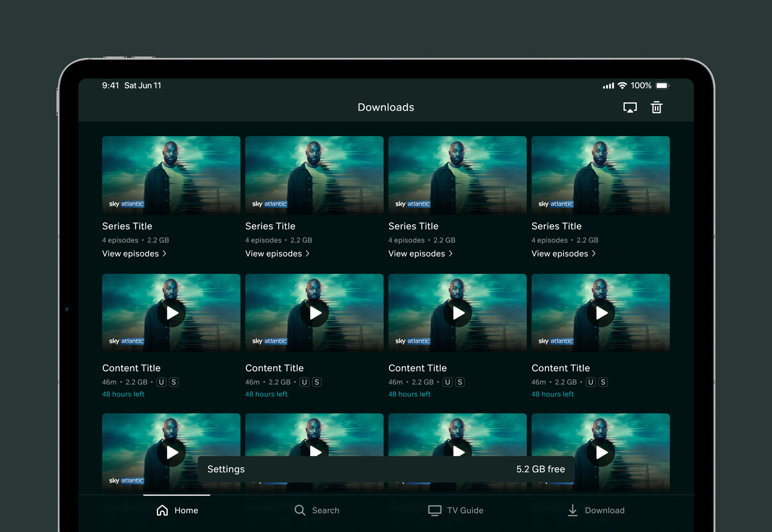Play the second Content Title video
The width and height of the screenshot is (772, 532).
[x=315, y=313]
